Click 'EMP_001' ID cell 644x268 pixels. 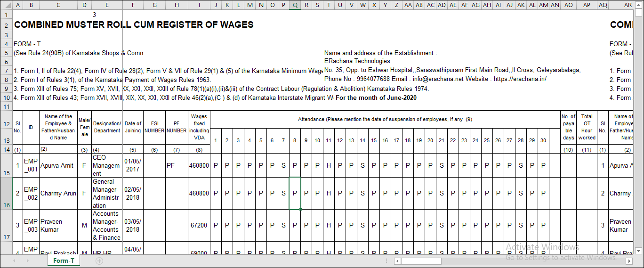click(31, 165)
